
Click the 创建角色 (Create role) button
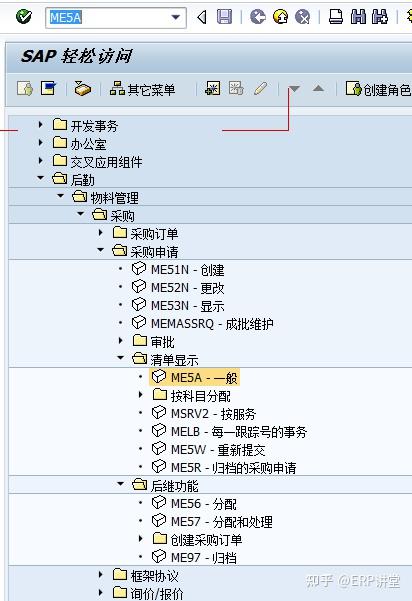378,89
